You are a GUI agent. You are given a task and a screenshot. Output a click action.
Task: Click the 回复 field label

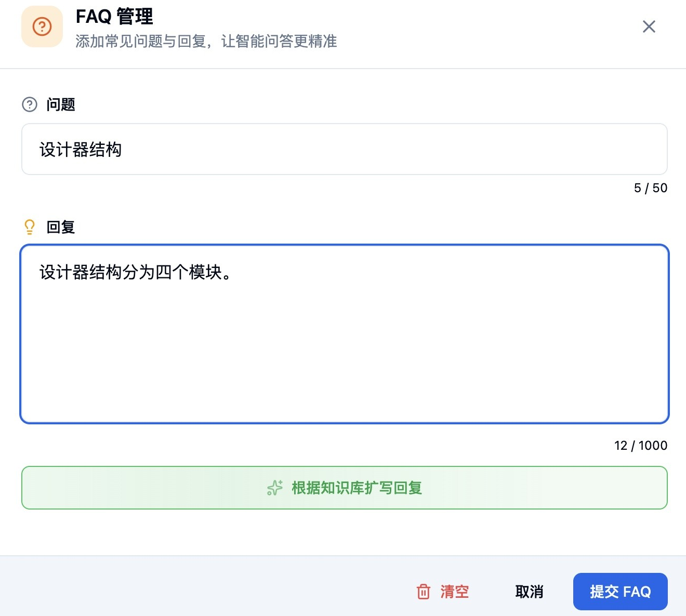[x=61, y=227]
